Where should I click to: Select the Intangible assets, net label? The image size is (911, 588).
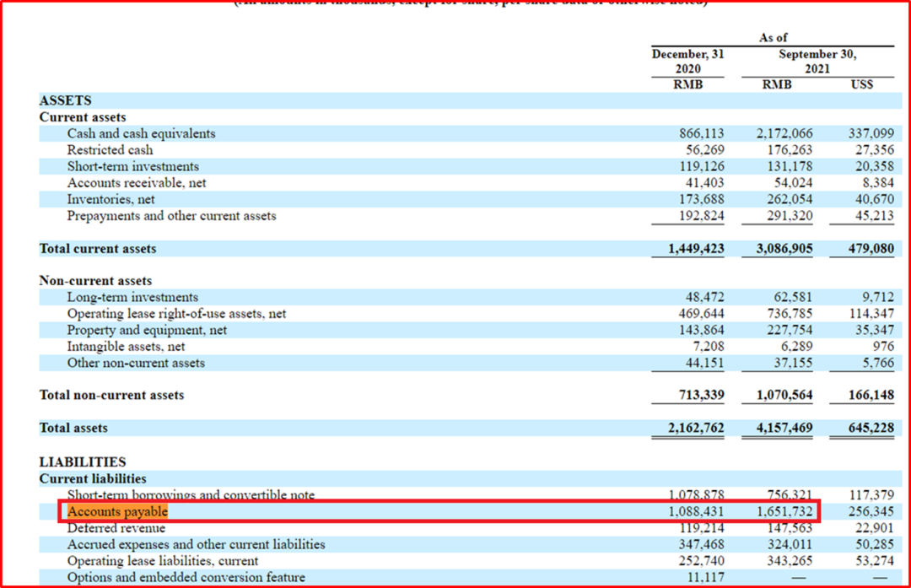point(126,346)
